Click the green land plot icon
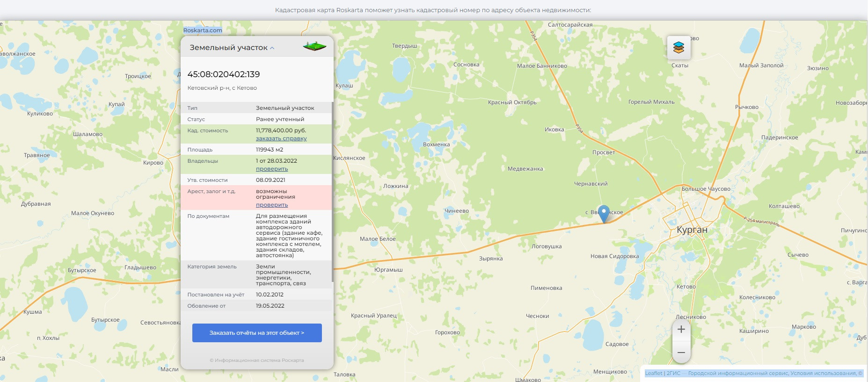Screen dimensions: 868x382 pyautogui.click(x=314, y=46)
